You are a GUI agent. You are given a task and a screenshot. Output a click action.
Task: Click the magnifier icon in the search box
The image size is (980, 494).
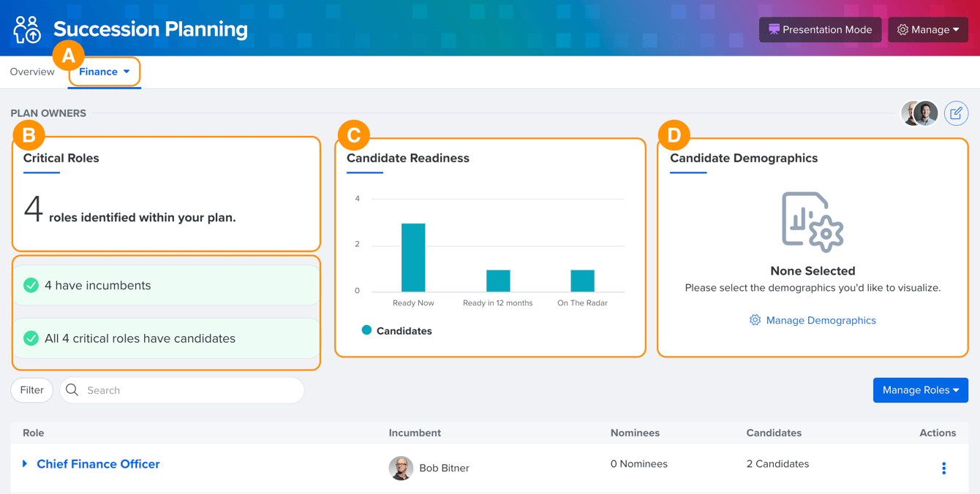pyautogui.click(x=72, y=390)
